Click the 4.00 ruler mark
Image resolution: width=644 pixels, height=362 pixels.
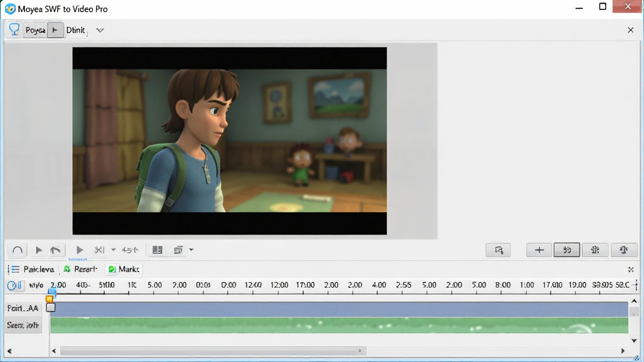[379, 285]
